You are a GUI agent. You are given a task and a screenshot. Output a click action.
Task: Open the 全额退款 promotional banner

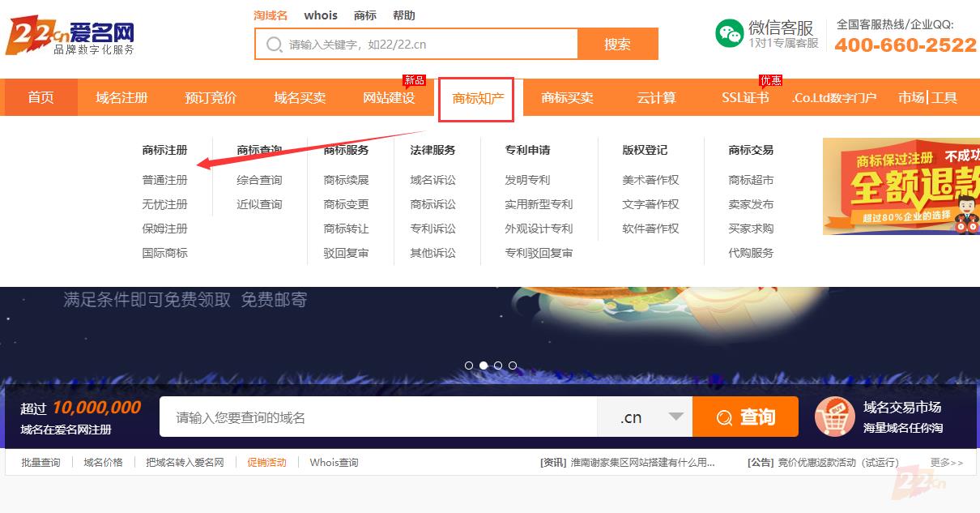901,186
